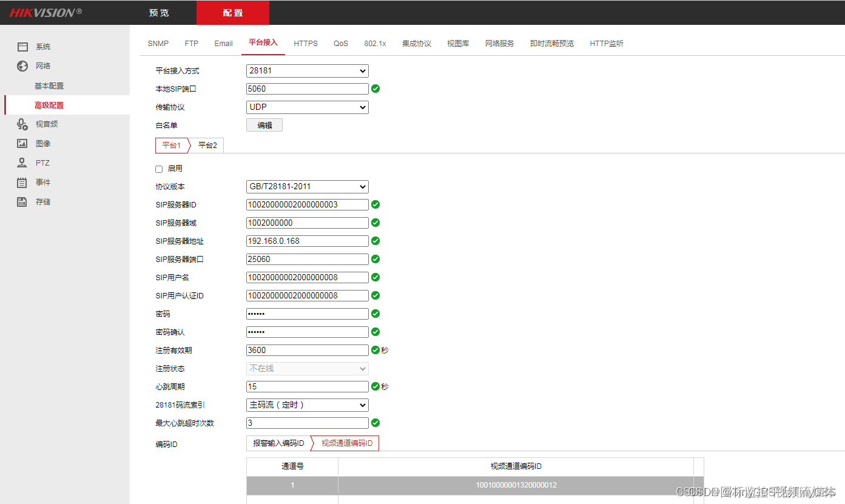Open the 视图库 tab

click(x=458, y=44)
